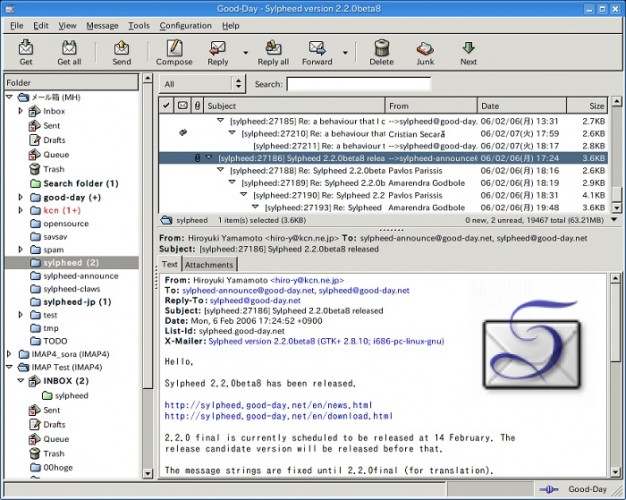Select message 27189 from Amarendra Godbole

(383, 183)
